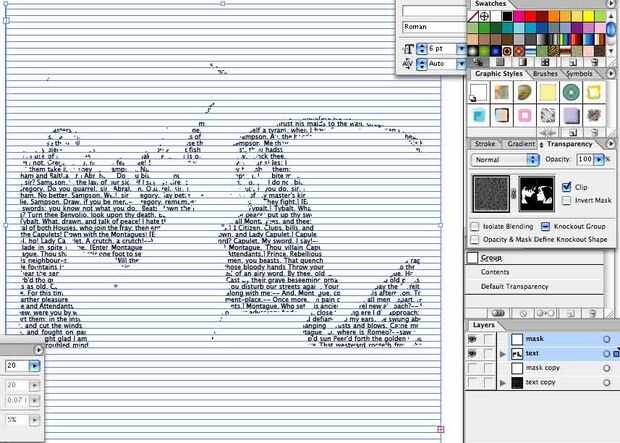
Task: Open the Normal blending mode dropdown
Action: click(x=505, y=160)
